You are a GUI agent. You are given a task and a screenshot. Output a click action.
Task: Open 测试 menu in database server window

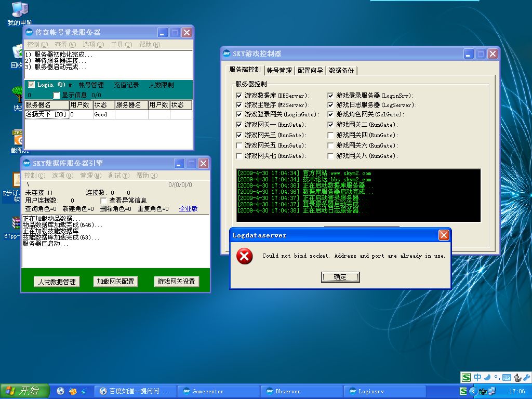tap(119, 176)
